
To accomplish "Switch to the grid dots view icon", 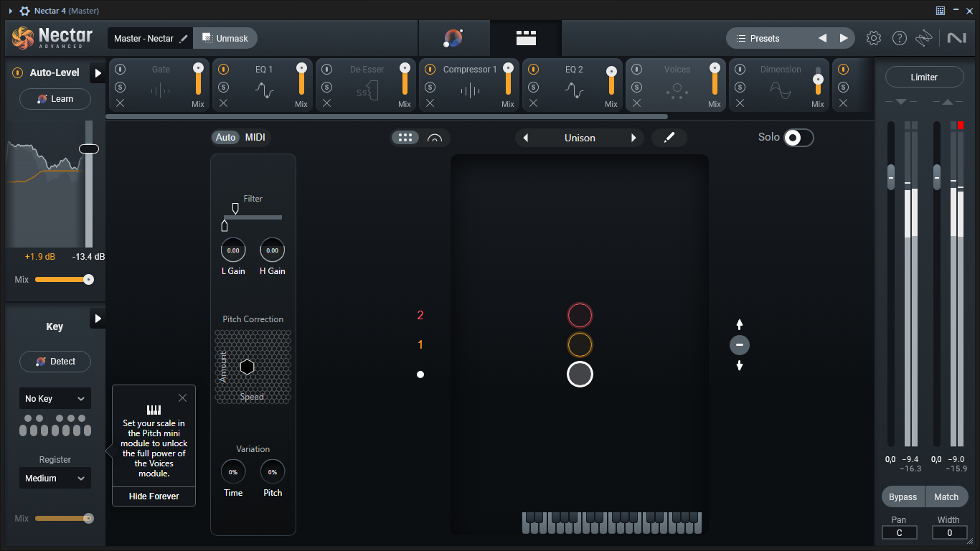I will coord(405,138).
